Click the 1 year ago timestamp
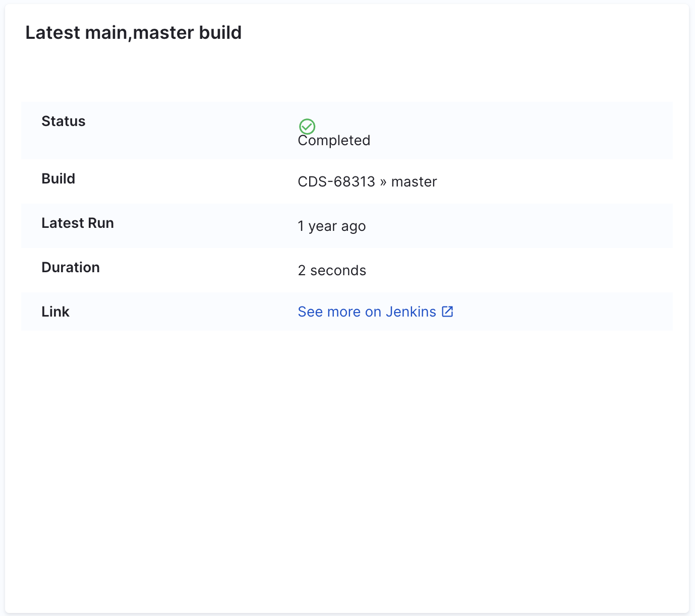 click(331, 226)
